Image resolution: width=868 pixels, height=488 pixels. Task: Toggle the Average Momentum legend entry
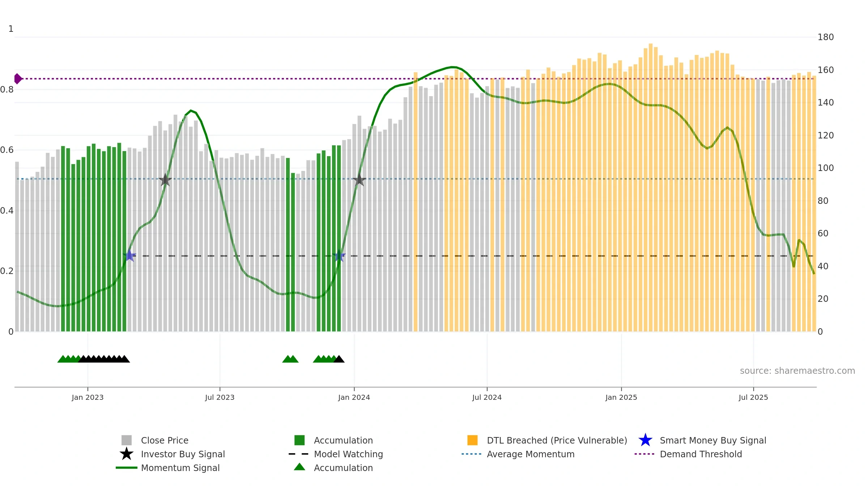pyautogui.click(x=530, y=454)
